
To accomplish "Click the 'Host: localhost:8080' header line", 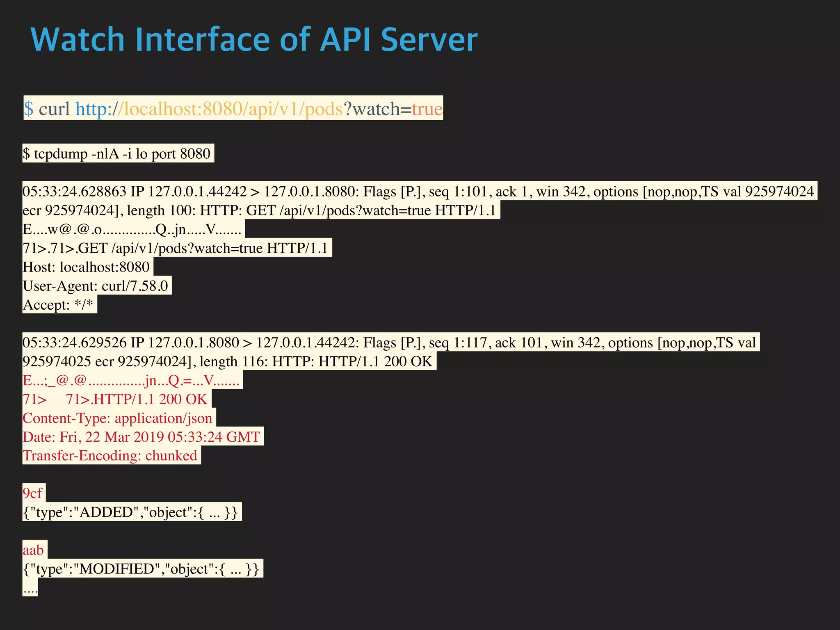I will coord(86,267).
